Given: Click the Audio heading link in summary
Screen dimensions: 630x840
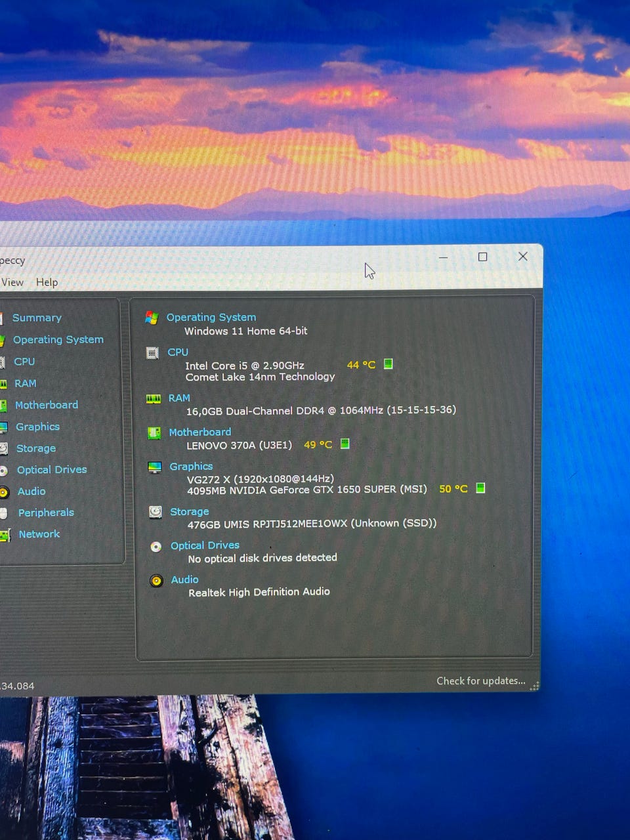Looking at the screenshot, I should [184, 579].
